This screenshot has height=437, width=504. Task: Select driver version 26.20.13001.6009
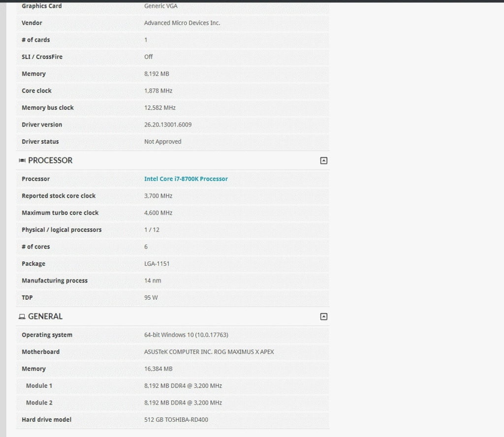(x=167, y=125)
